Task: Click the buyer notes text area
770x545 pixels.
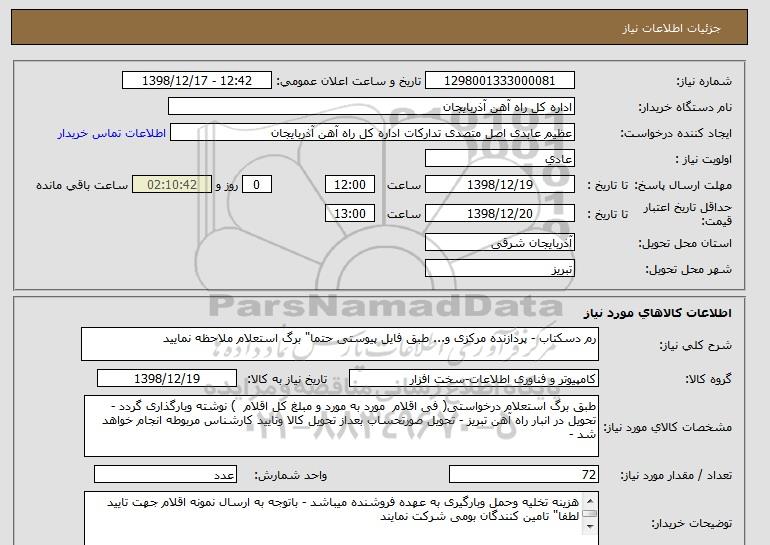Action: (341, 518)
